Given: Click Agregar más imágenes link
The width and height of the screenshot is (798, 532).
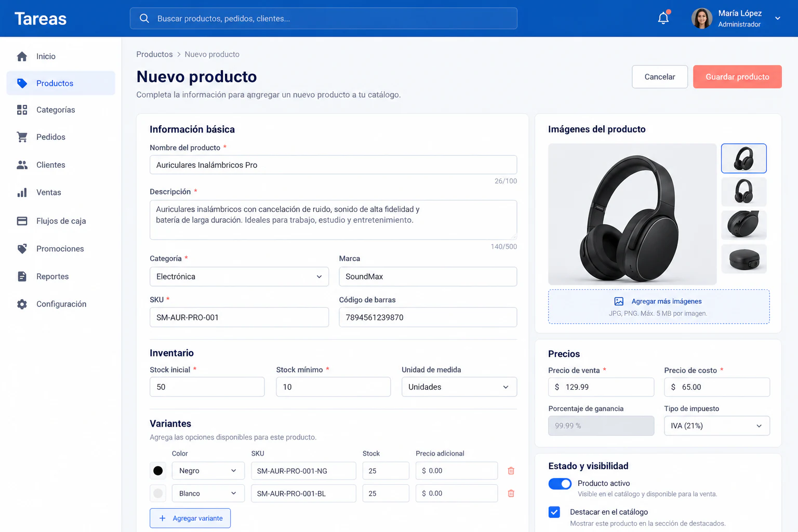Looking at the screenshot, I should 667,301.
